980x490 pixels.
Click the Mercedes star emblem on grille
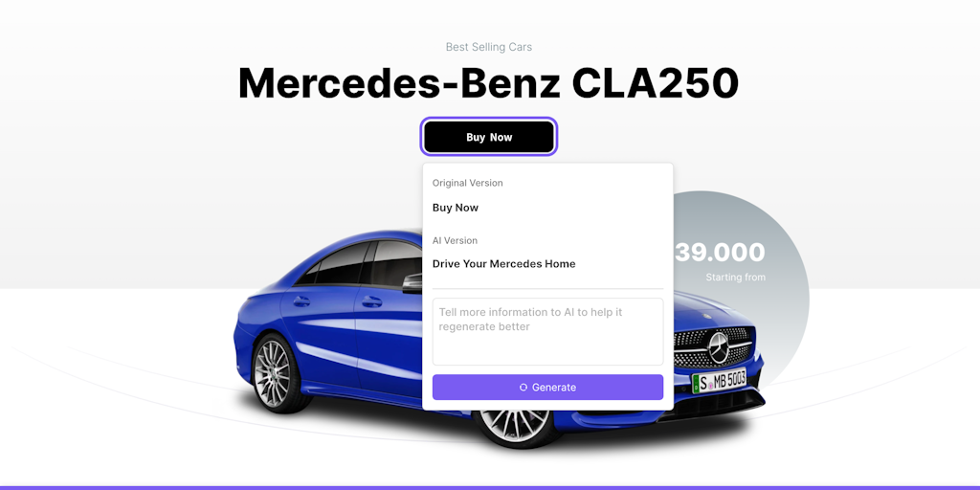(x=718, y=348)
